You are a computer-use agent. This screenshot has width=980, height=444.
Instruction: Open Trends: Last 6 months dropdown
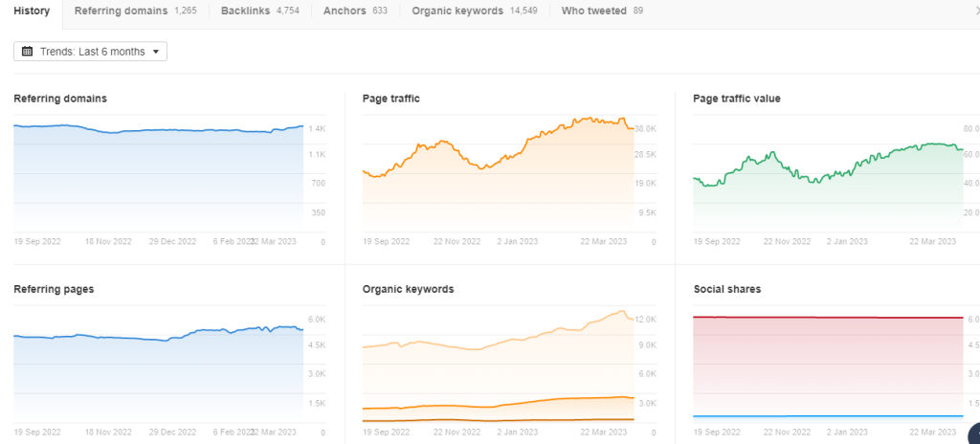tap(91, 52)
